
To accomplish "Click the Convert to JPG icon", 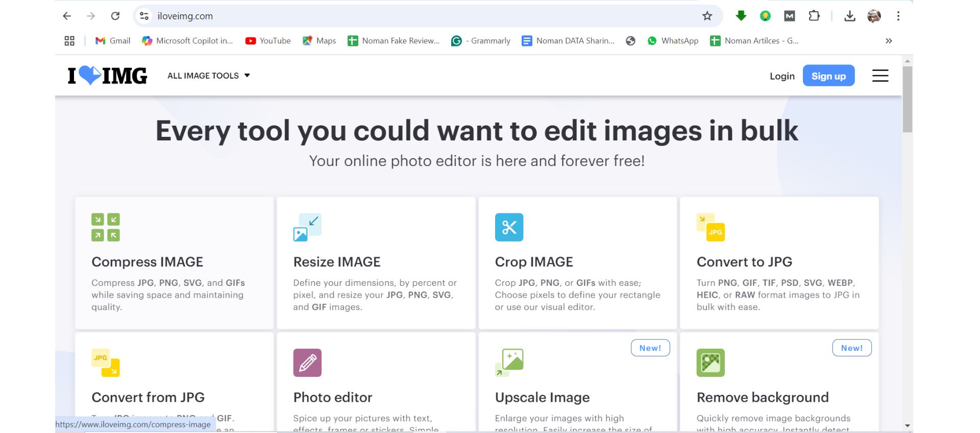I will tap(710, 227).
